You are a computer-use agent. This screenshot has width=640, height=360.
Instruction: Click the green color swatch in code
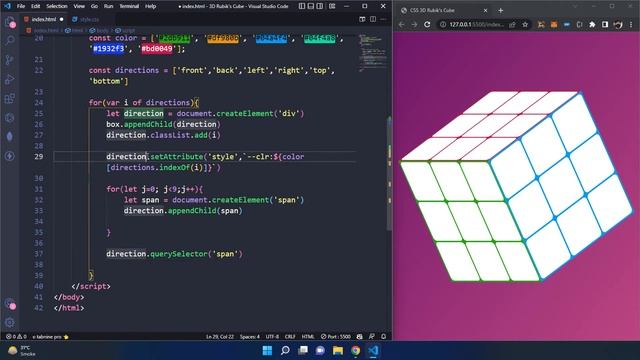tap(174, 38)
